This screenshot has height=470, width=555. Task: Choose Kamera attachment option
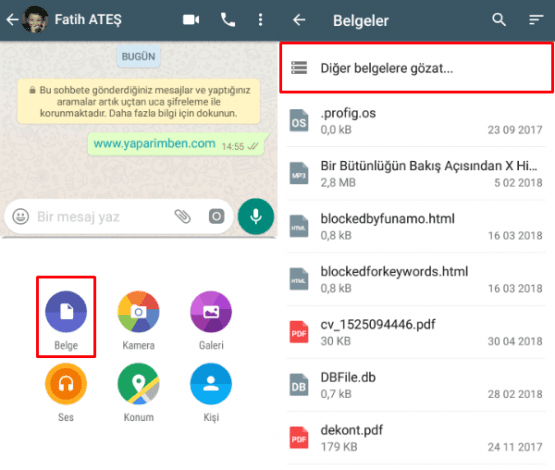[x=138, y=320]
